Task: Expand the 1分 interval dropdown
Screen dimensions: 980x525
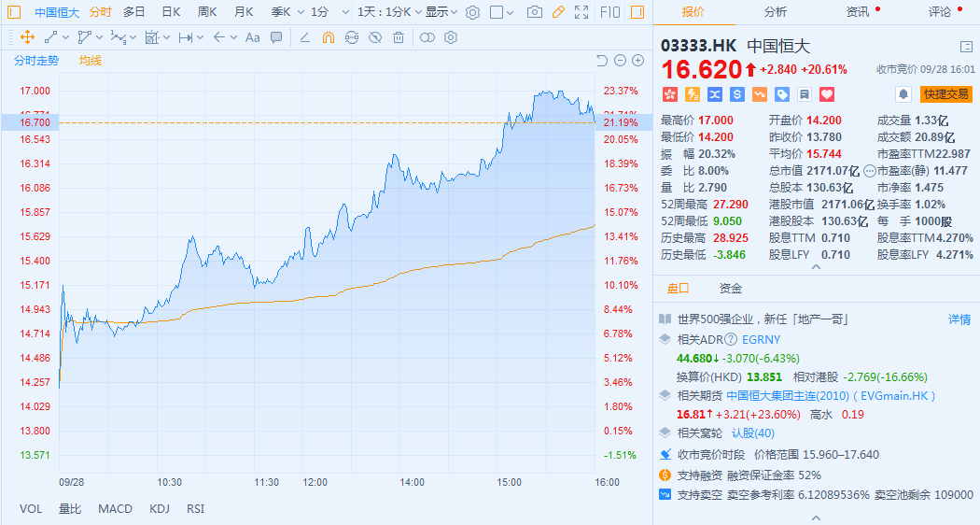Action: (x=325, y=12)
